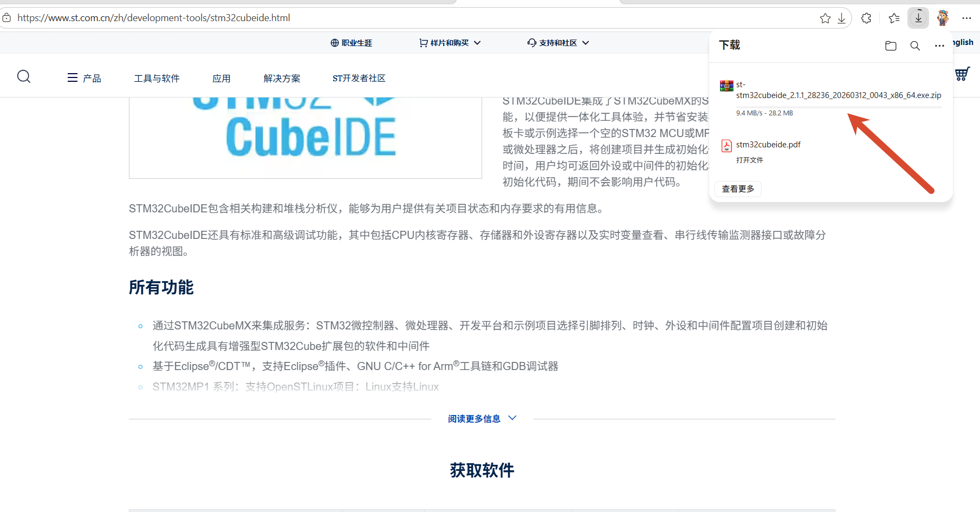
Task: Click the paragraph starting STM32CubeIDE包含相关构建
Action: [x=368, y=209]
